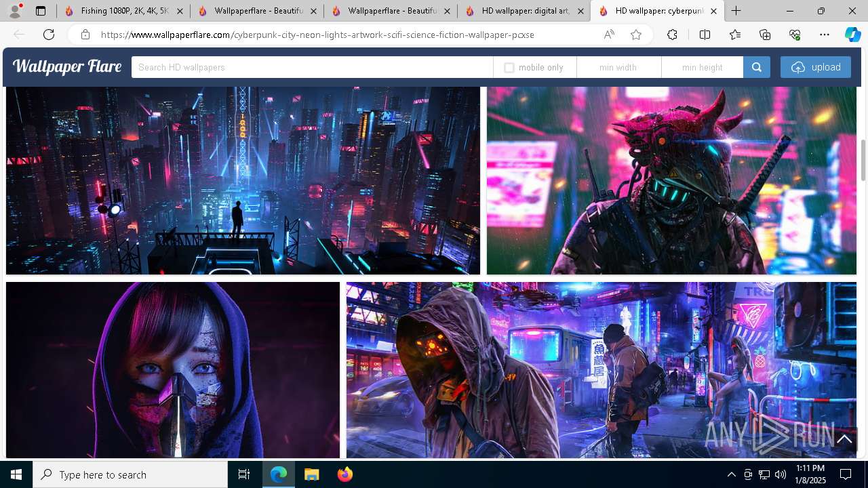The width and height of the screenshot is (868, 488).
Task: Close the HD wallpaper: digital art tab
Action: point(580,11)
